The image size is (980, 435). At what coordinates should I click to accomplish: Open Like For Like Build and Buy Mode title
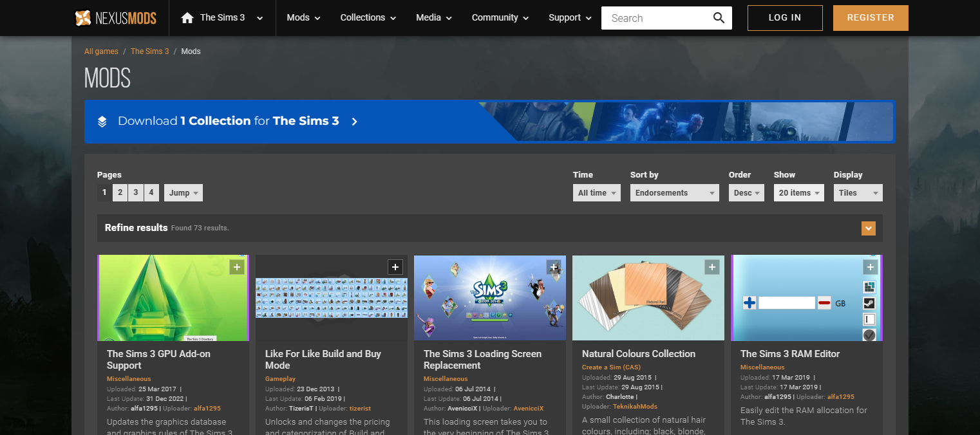[323, 360]
